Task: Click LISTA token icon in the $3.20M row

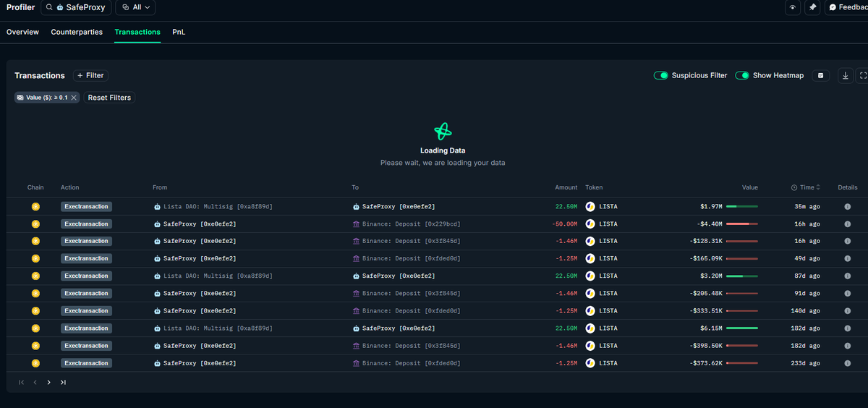Action: click(590, 276)
